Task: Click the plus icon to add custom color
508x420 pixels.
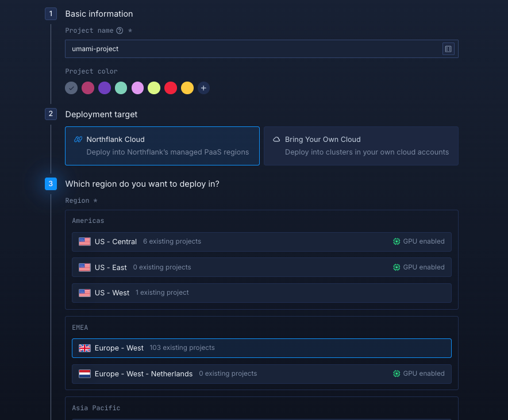Action: tap(204, 88)
